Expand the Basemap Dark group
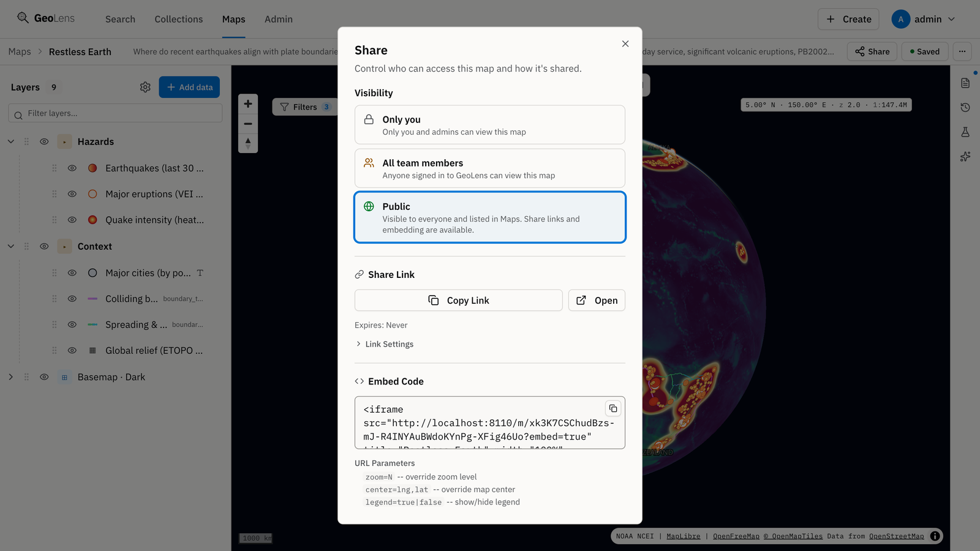 tap(11, 377)
